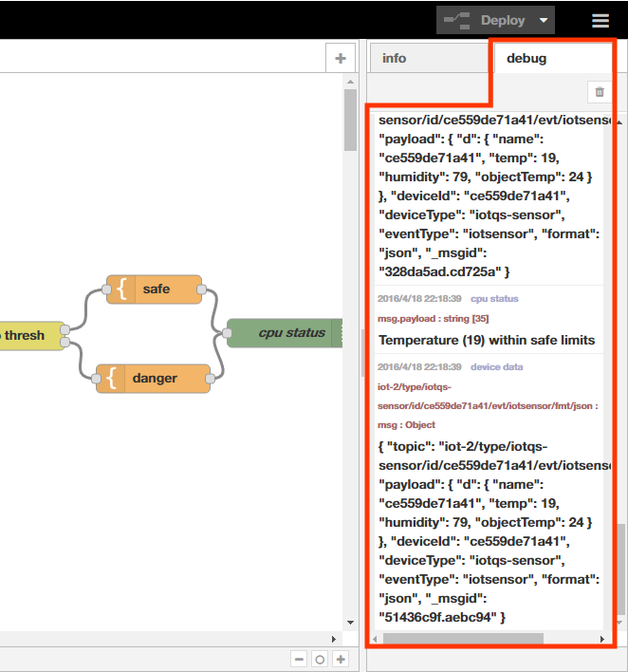The width and height of the screenshot is (628, 672).
Task: Click the 2016/4/18 22:18:39 cpu status timestamp
Action: tap(419, 299)
